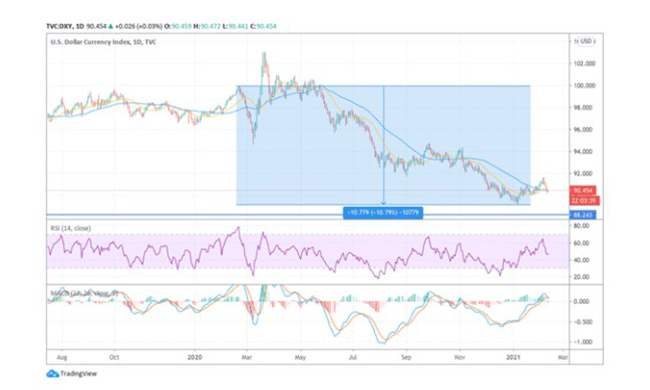The height and width of the screenshot is (390, 650).
Task: Click the H:90.472 high value in header
Action: 207,26
